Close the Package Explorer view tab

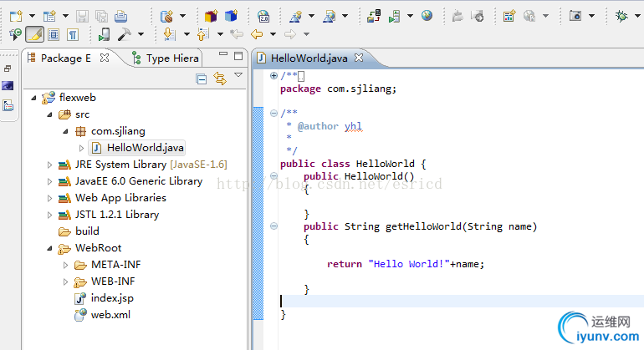pos(105,58)
